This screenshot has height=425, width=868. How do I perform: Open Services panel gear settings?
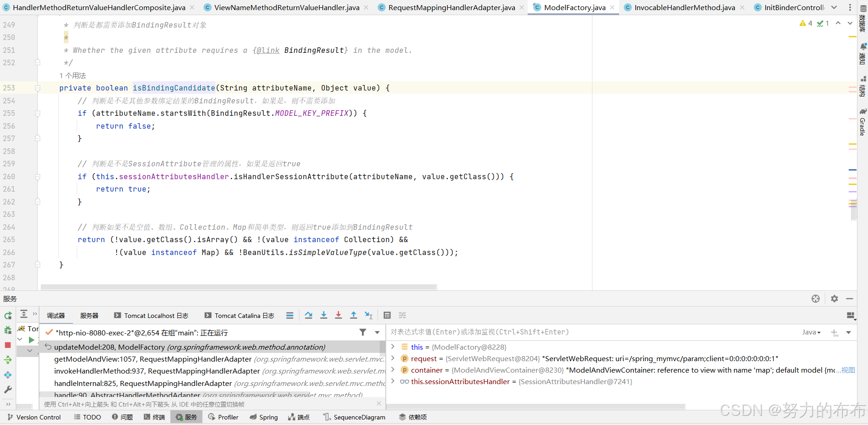[834, 299]
